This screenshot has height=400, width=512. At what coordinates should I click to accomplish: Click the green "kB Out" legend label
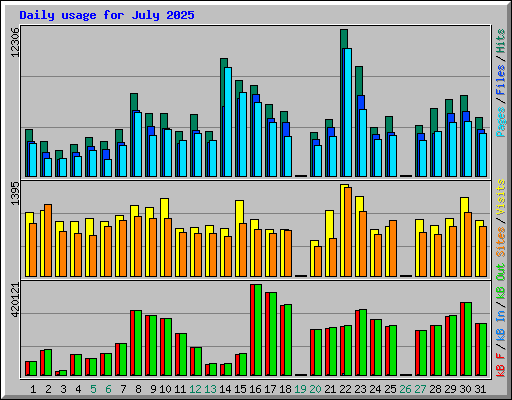[501, 282]
